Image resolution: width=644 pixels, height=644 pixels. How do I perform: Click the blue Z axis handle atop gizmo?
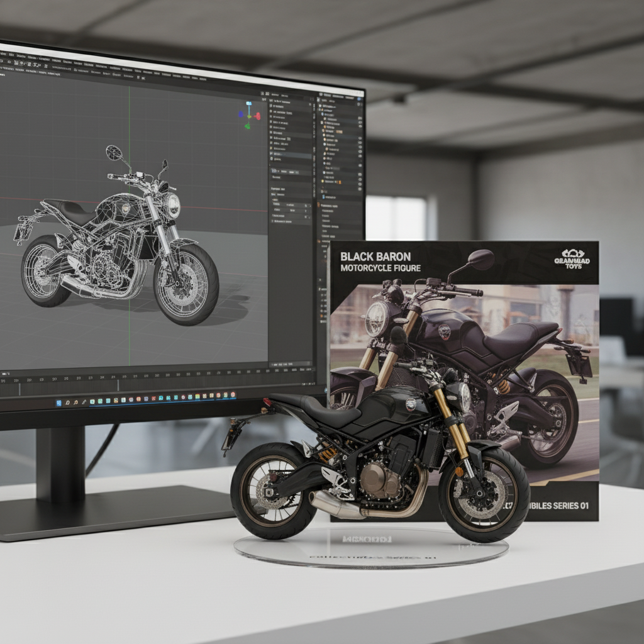(249, 103)
